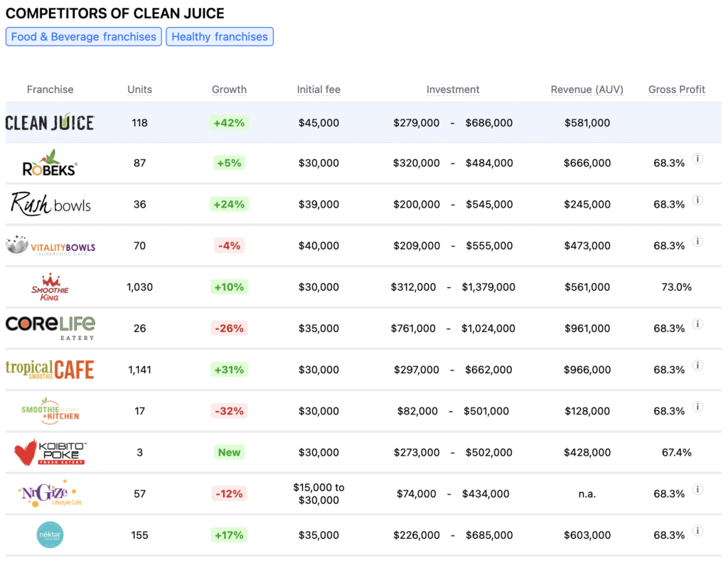Open the Rush Bowls logo
This screenshot has height=563, width=728.
[50, 204]
